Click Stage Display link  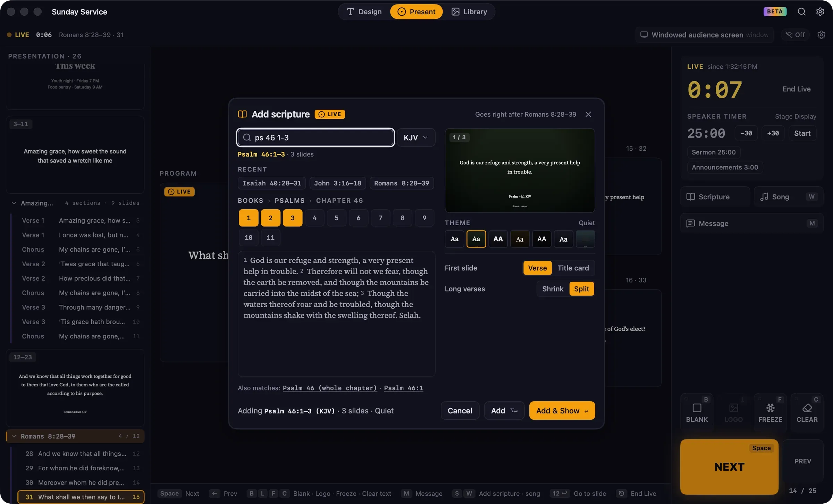pyautogui.click(x=796, y=116)
